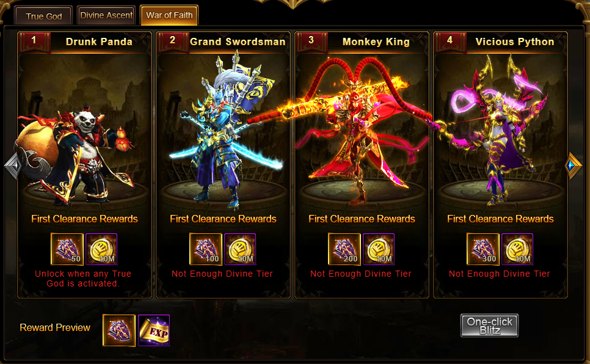Click Grand Swordsman's 100 emblem reward icon
The image size is (590, 364).
[205, 249]
